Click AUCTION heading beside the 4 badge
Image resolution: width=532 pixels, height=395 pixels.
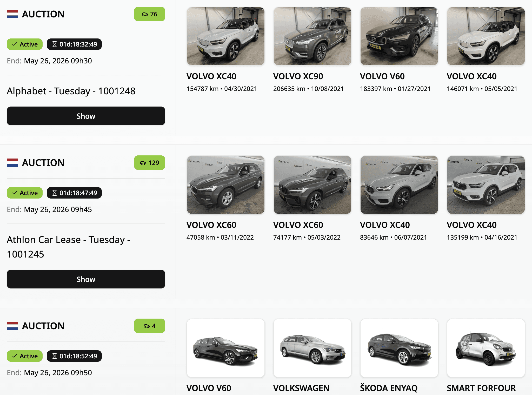(x=43, y=326)
